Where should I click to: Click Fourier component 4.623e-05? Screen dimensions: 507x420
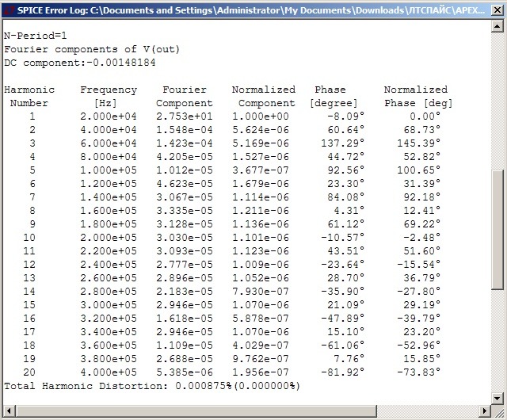(185, 184)
